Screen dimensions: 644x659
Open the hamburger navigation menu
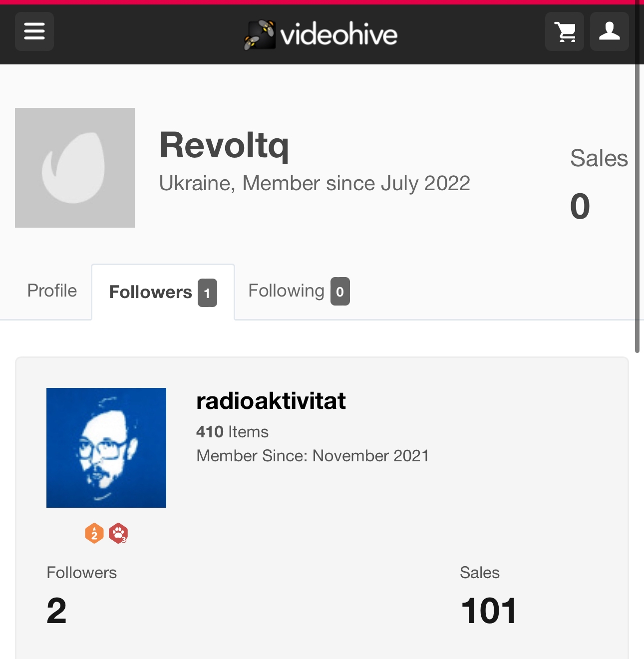click(x=34, y=31)
